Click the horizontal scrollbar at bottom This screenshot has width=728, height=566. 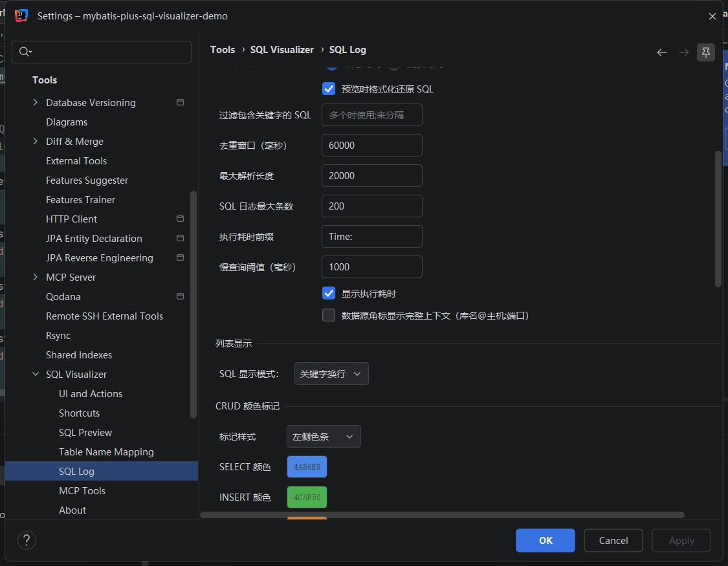pyautogui.click(x=442, y=515)
